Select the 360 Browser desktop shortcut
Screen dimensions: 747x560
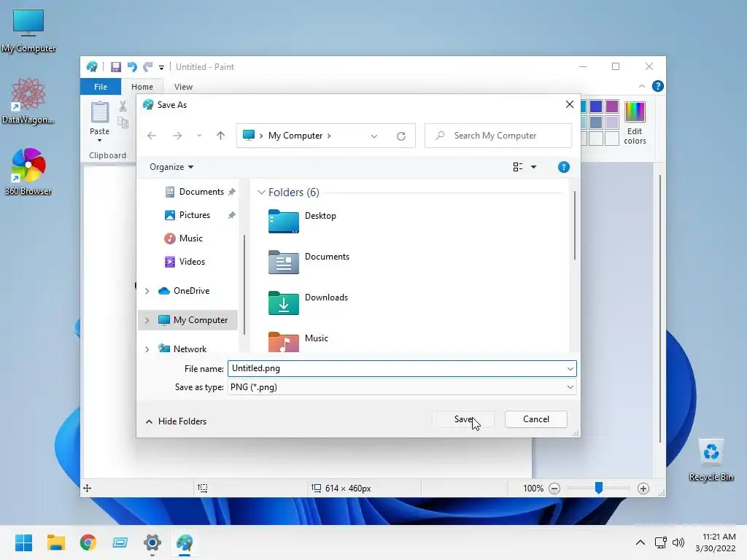pyautogui.click(x=28, y=172)
